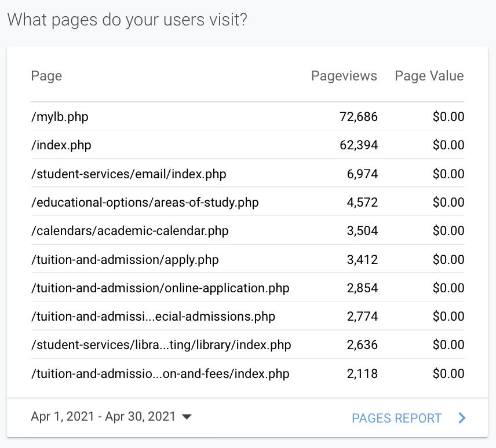Select /tuition-and-admission/online-application.php
Viewport: 496px width, 448px height.
point(247,288)
